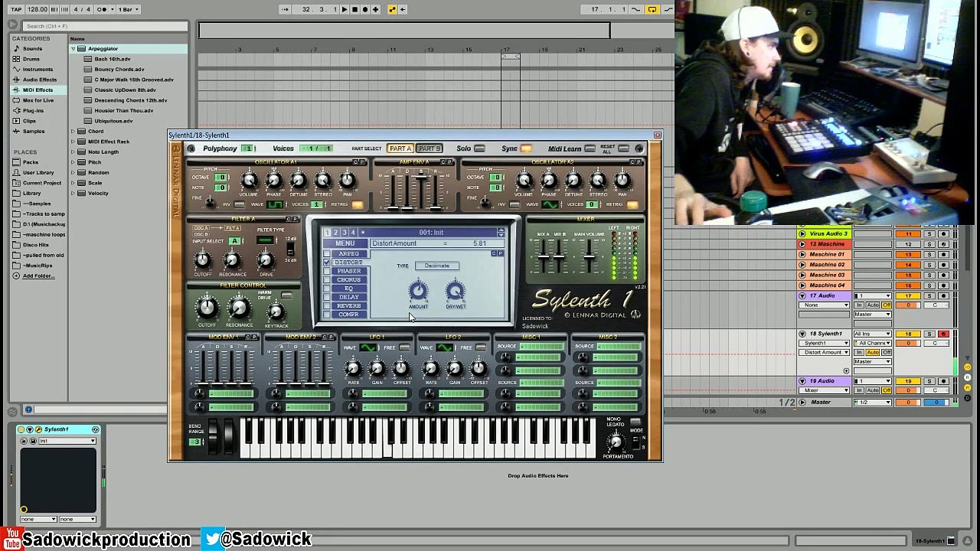Stop playback with the transport Stop button
Viewport: 980px width, 551px height.
(x=354, y=9)
